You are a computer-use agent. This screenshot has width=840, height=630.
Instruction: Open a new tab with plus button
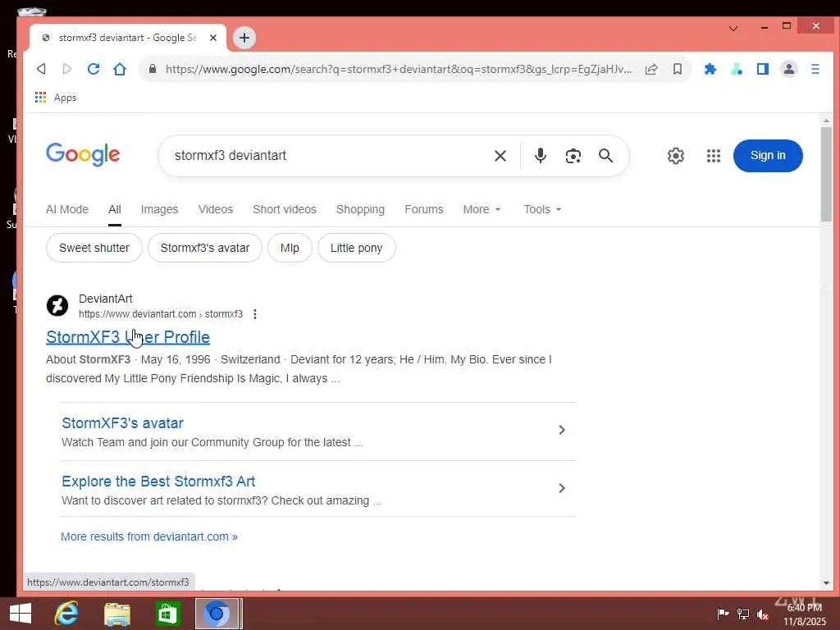[244, 38]
